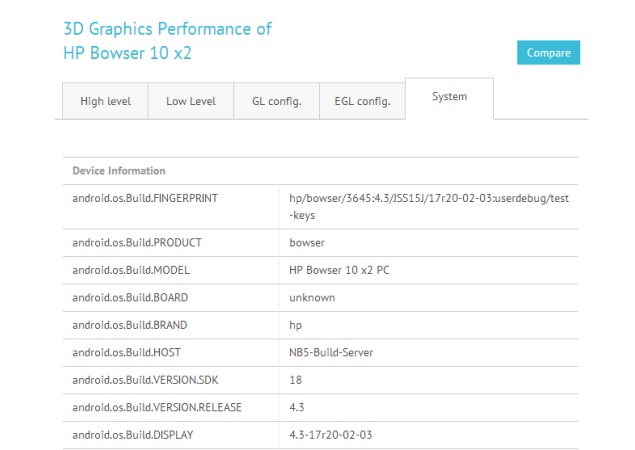This screenshot has height=450, width=635.
Task: Open the Low Level tab
Action: tap(191, 101)
